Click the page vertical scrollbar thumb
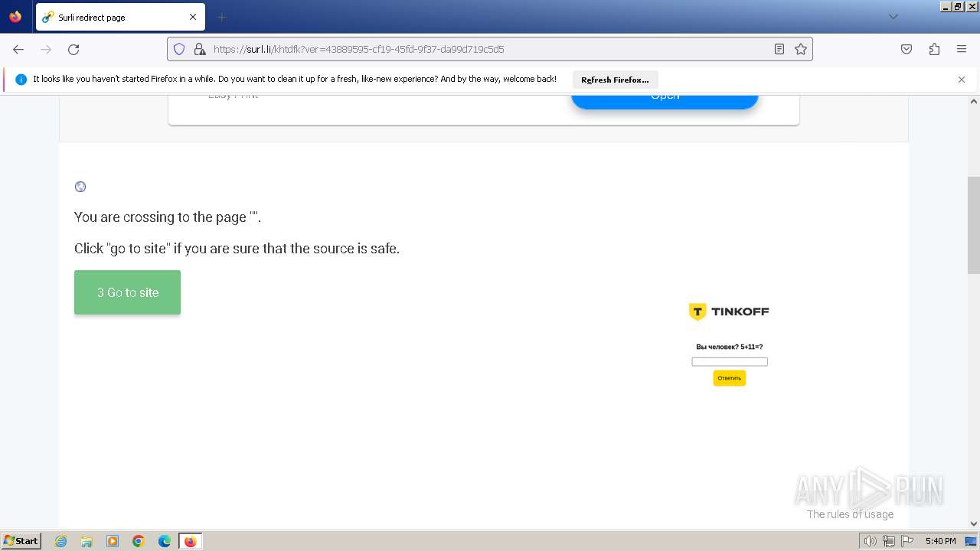Screen dimensions: 980x551 tap(974, 225)
